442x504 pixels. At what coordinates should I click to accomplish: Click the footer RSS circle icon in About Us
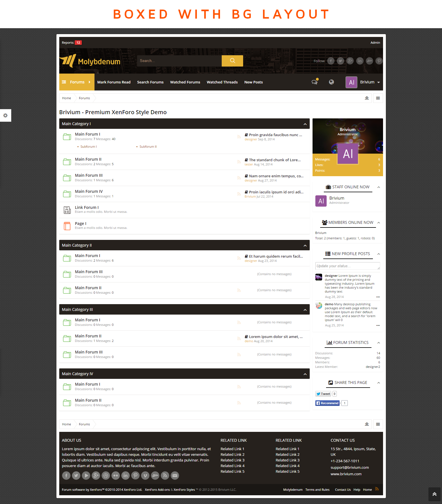pos(165,476)
